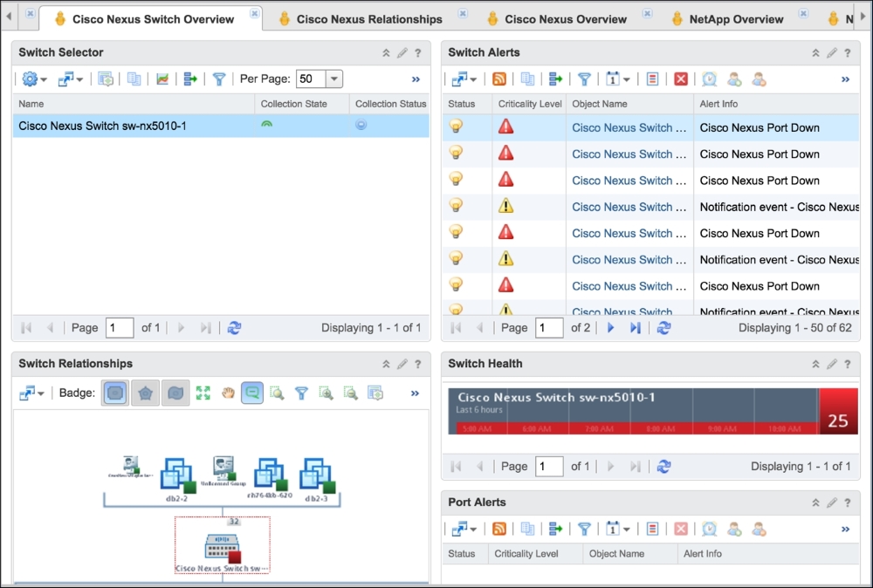Collapse the Switch Health widget
Image resolution: width=873 pixels, height=588 pixels.
tap(815, 364)
